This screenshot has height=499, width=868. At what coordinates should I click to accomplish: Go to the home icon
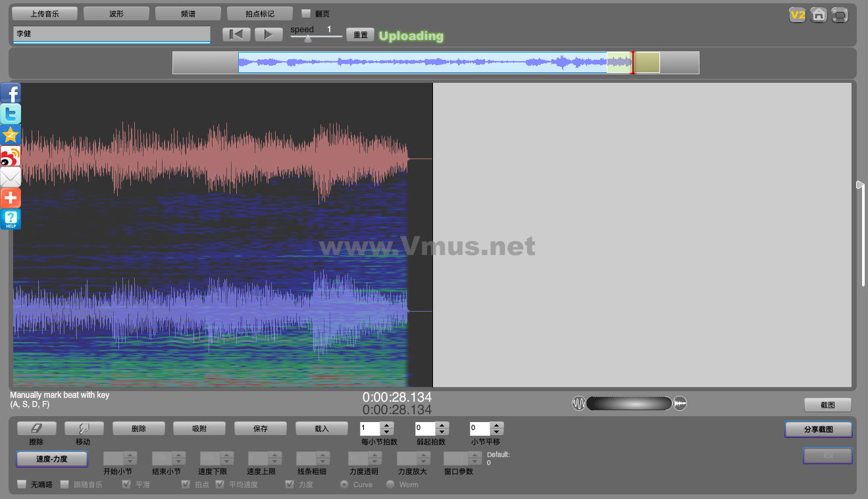click(819, 14)
